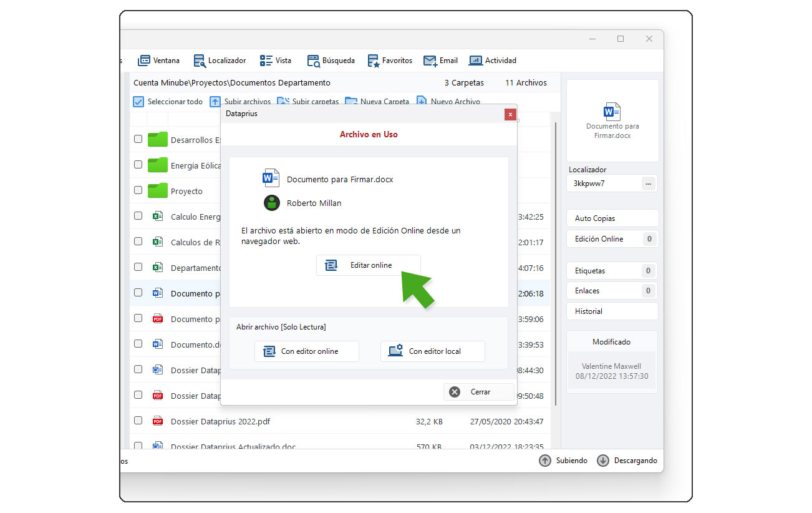This screenshot has width=812, height=513.
Task: Click Editar online button in dialog
Action: pyautogui.click(x=368, y=265)
